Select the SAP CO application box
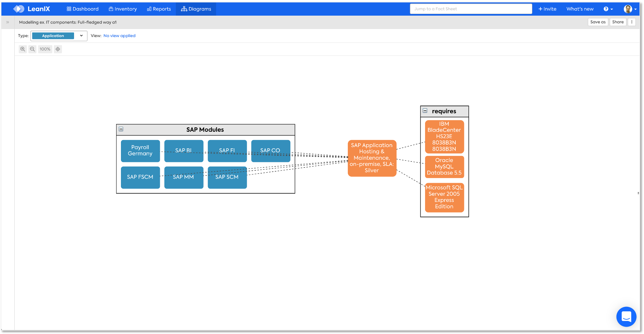The height and width of the screenshot is (334, 644). (x=271, y=151)
